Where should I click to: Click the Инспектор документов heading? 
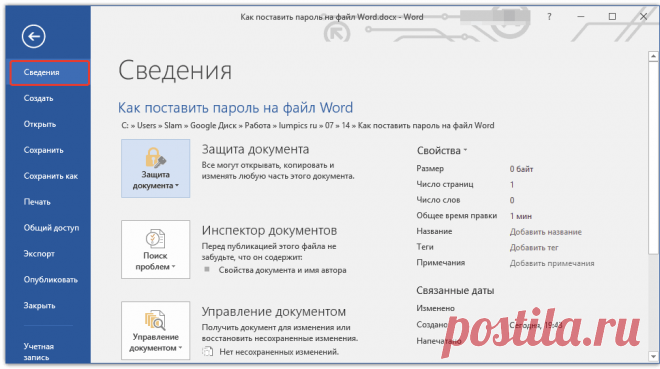coord(269,231)
